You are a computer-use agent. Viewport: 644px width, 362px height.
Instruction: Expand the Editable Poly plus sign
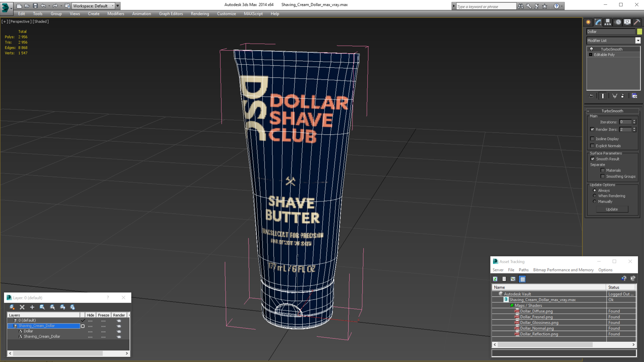point(591,55)
